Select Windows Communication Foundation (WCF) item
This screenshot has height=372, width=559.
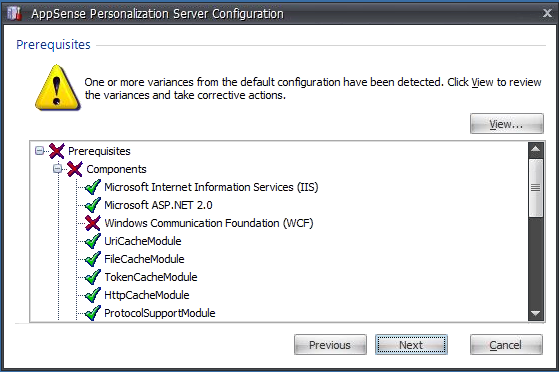209,223
